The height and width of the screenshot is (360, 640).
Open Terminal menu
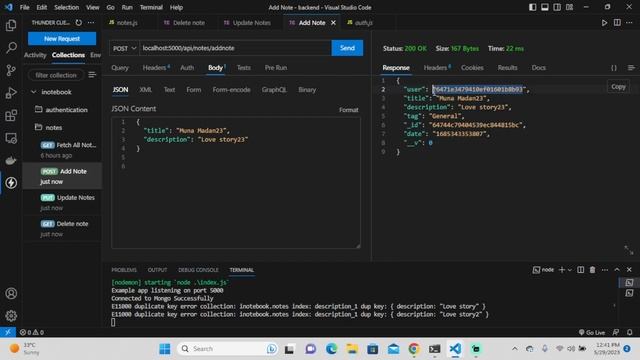pyautogui.click(x=151, y=7)
